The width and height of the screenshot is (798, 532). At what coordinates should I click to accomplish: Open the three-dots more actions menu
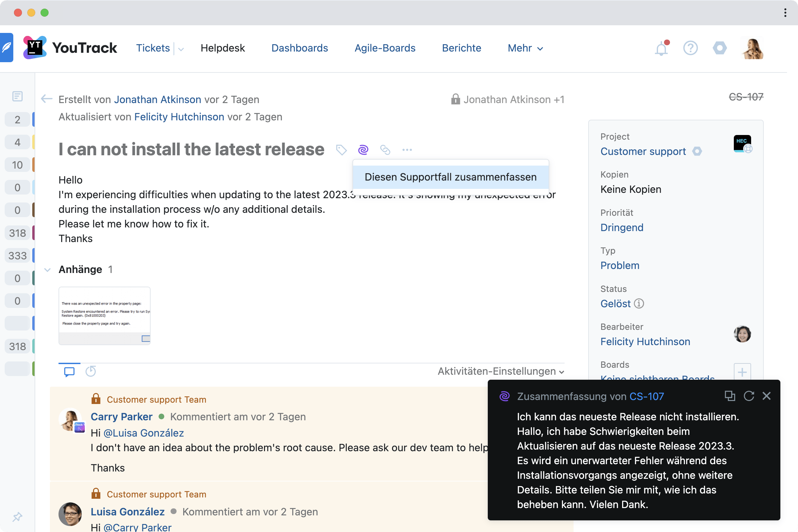click(407, 150)
